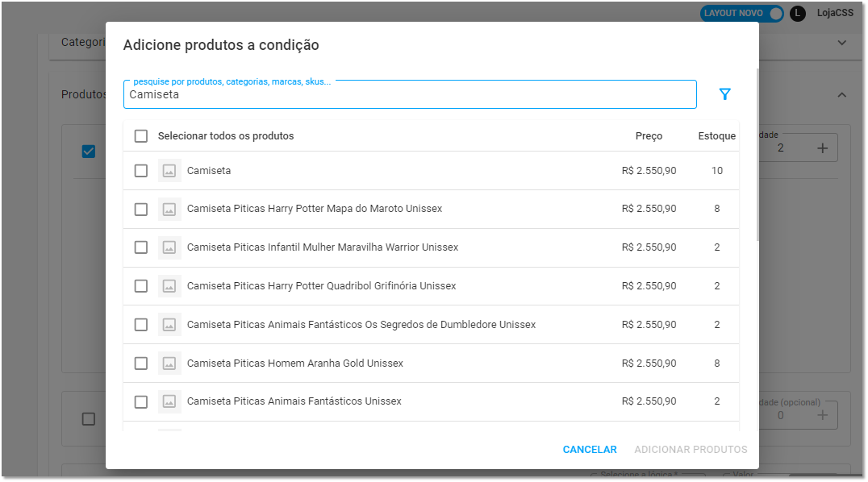Collapse the Produtos section chevron
This screenshot has width=868, height=482.
tap(842, 95)
